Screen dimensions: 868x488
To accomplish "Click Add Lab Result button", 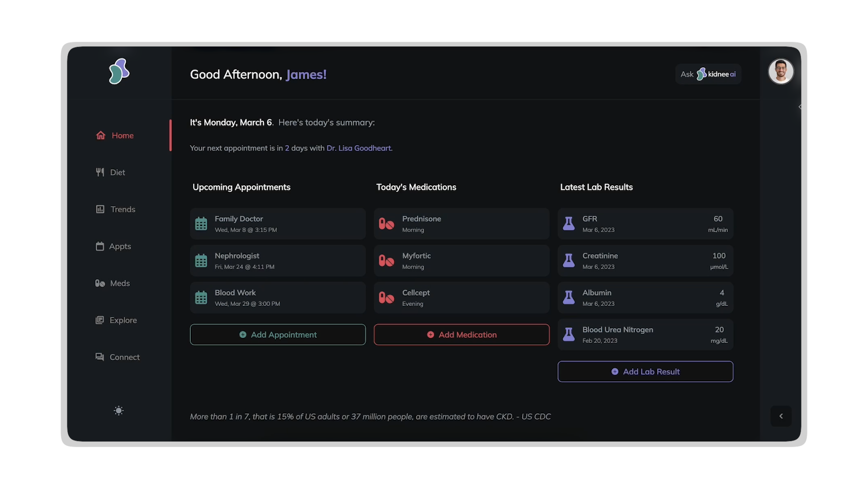I will coord(645,371).
